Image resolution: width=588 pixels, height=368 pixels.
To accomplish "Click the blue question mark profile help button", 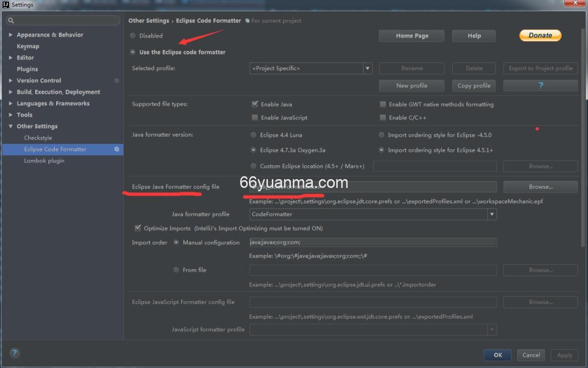I will coord(540,85).
